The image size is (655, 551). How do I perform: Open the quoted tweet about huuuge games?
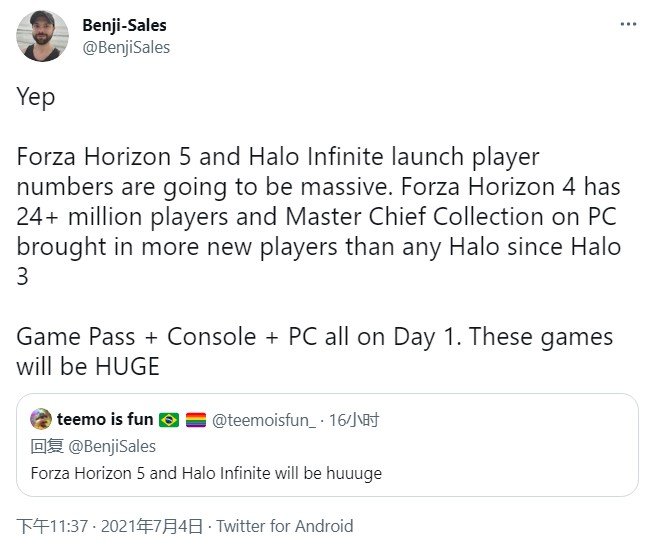(x=327, y=445)
